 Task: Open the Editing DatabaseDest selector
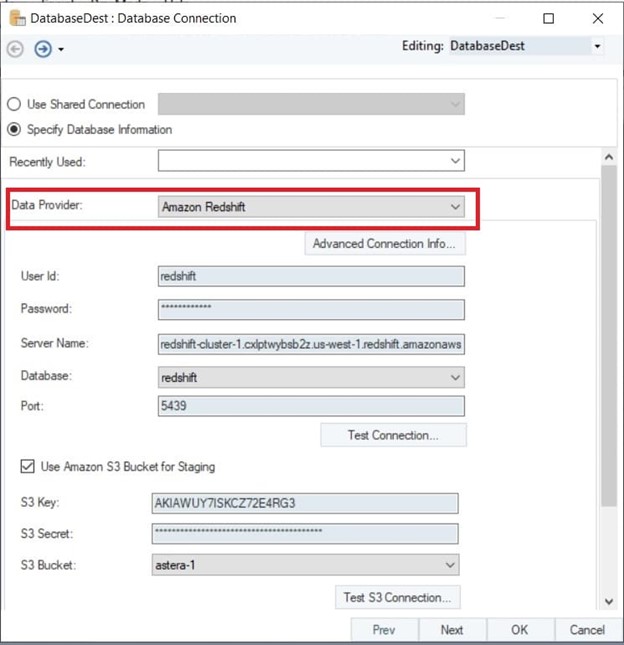(597, 46)
